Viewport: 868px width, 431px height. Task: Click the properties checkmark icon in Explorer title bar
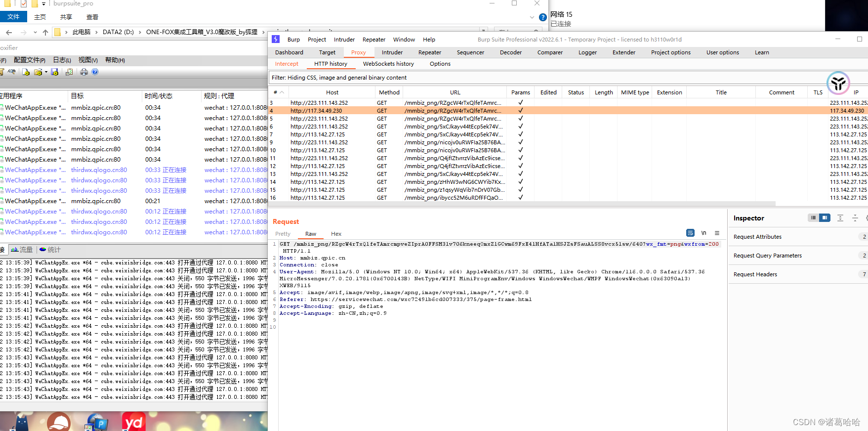pyautogui.click(x=23, y=3)
